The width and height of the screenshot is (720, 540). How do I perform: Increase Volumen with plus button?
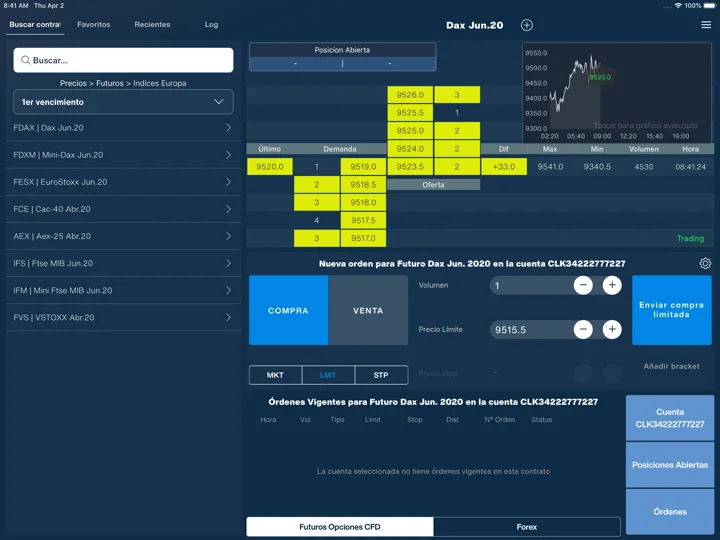pyautogui.click(x=612, y=285)
